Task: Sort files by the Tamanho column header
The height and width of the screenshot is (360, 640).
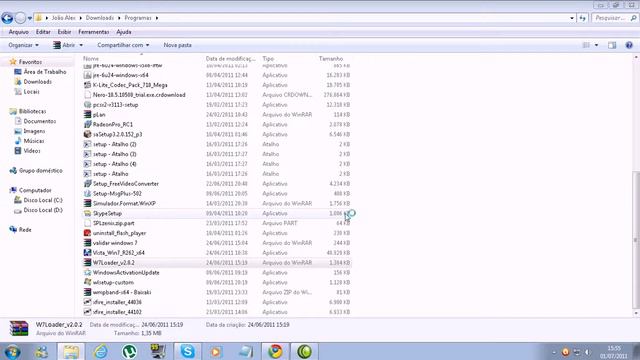Action: [x=331, y=59]
